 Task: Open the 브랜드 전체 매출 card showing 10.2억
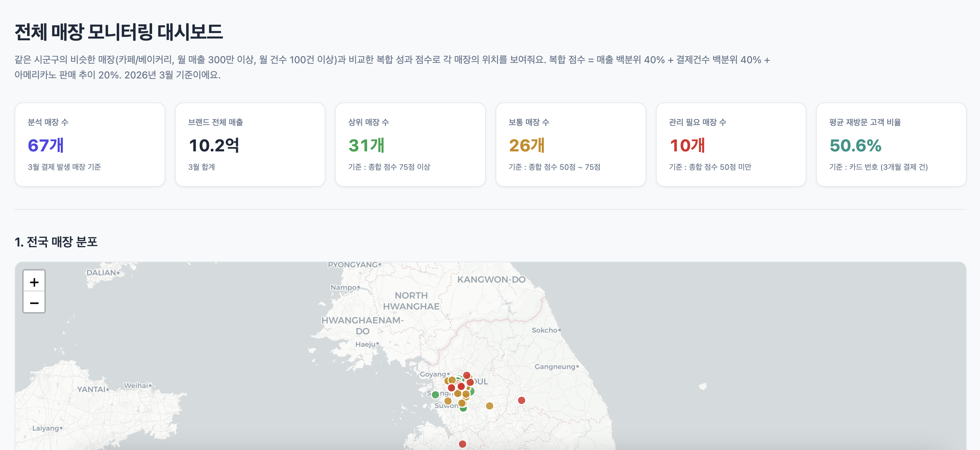coord(250,144)
